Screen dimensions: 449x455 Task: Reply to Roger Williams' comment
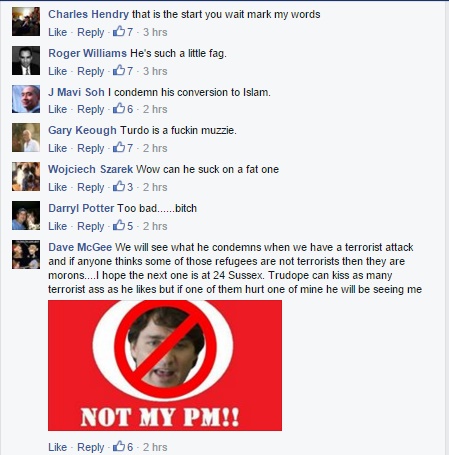pos(91,71)
